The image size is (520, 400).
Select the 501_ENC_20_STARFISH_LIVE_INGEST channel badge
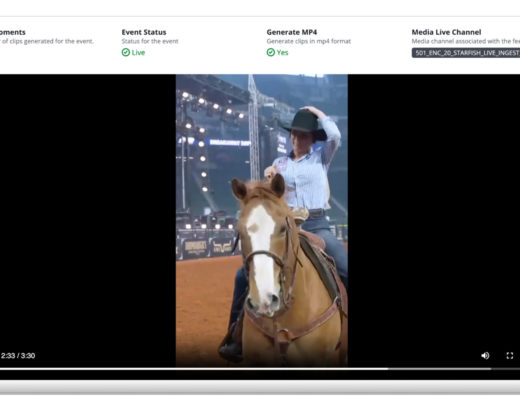click(466, 53)
